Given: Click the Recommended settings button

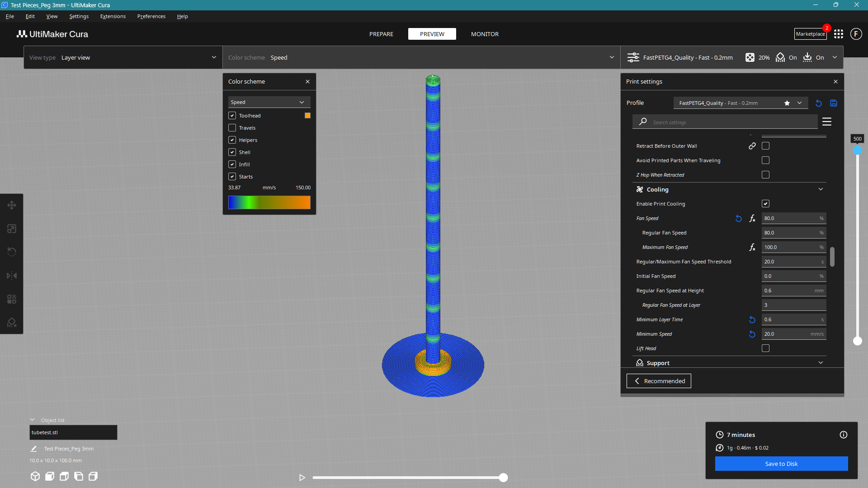Looking at the screenshot, I should click(x=658, y=380).
